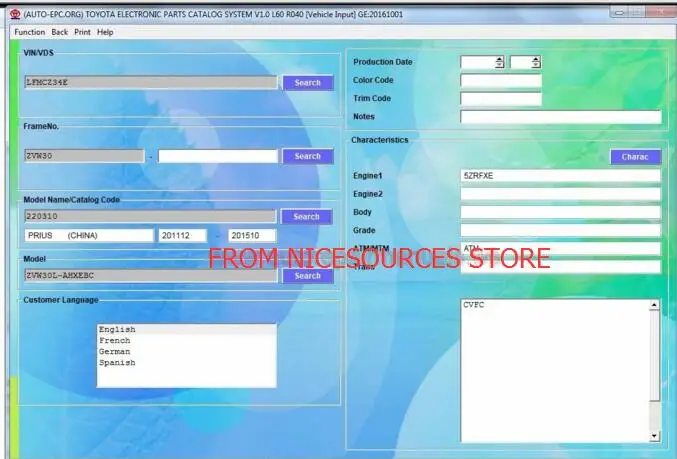Click the scroll up arrow of the characteristics box

coord(654,305)
